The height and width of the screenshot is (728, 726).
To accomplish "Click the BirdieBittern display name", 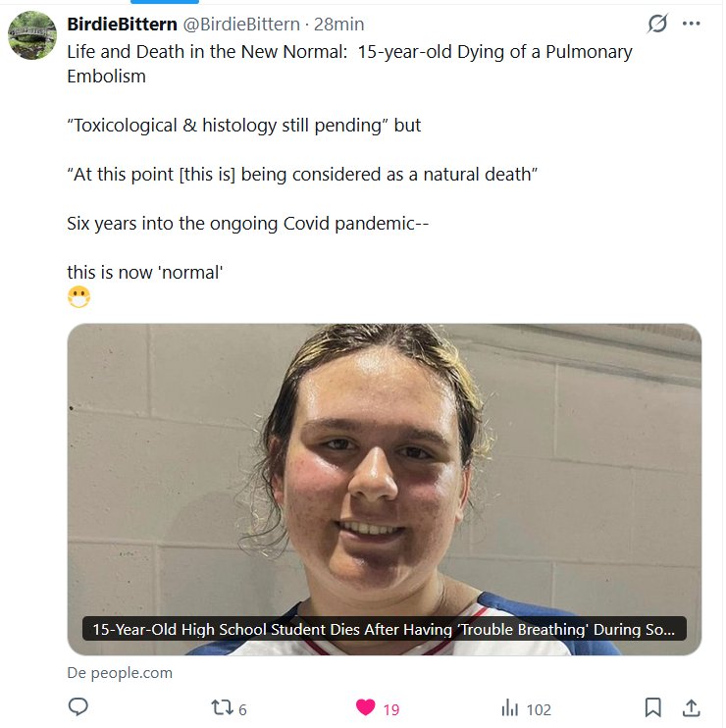I will (122, 24).
